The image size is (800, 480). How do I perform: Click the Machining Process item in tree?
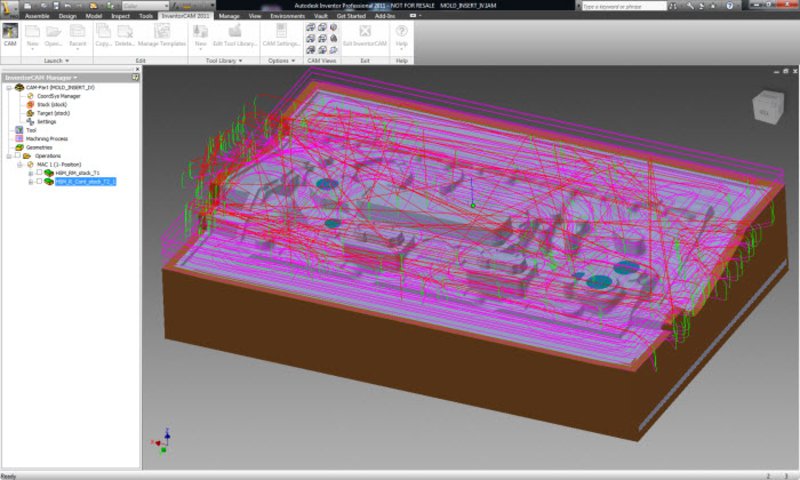click(x=45, y=139)
